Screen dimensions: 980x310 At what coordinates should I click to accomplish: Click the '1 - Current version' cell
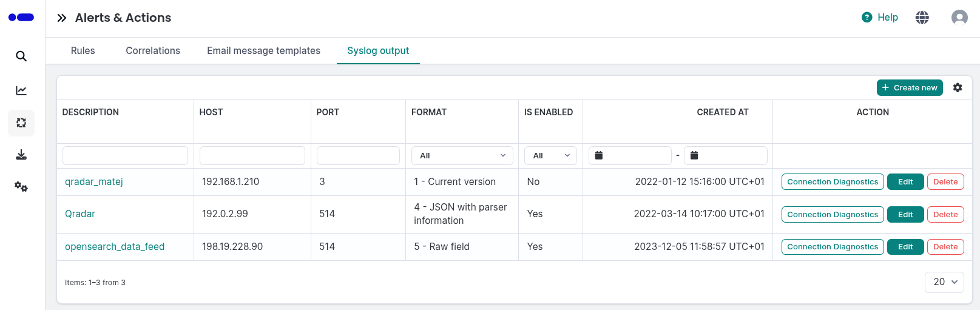point(455,182)
